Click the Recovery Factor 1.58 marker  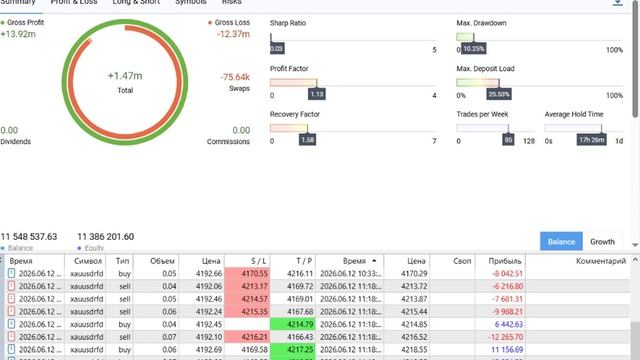(307, 140)
